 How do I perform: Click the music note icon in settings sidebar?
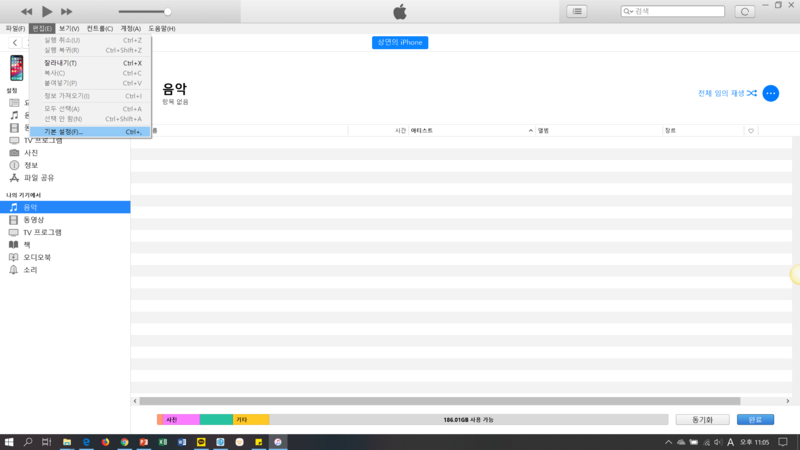[14, 115]
